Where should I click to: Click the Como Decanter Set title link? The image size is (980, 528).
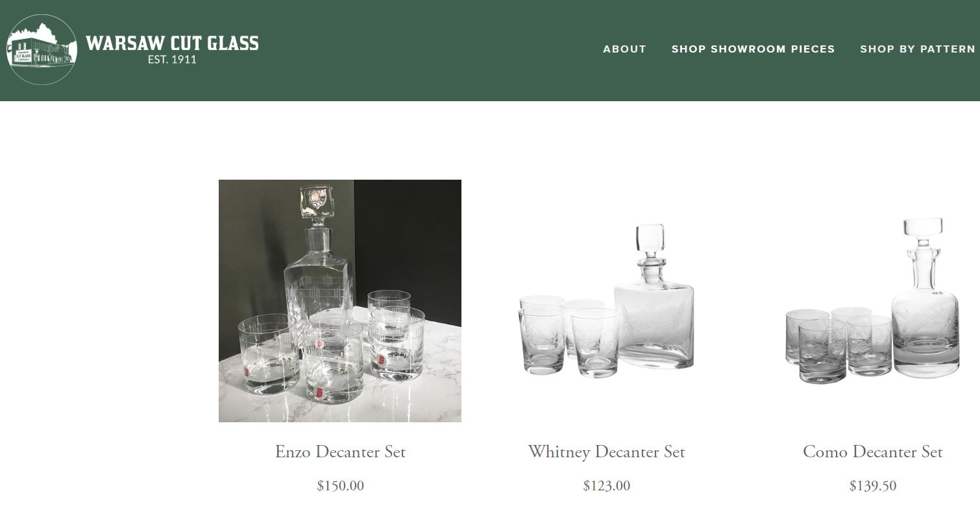872,451
